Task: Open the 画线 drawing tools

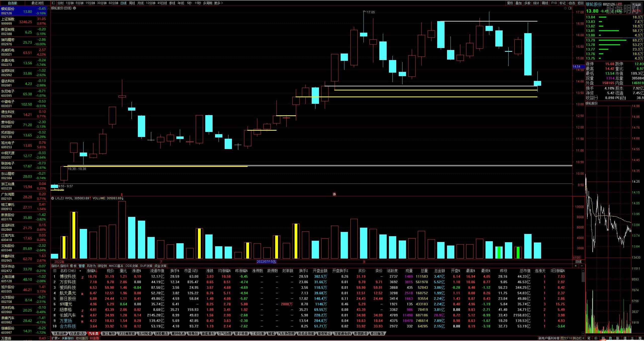Action: pyautogui.click(x=545, y=3)
